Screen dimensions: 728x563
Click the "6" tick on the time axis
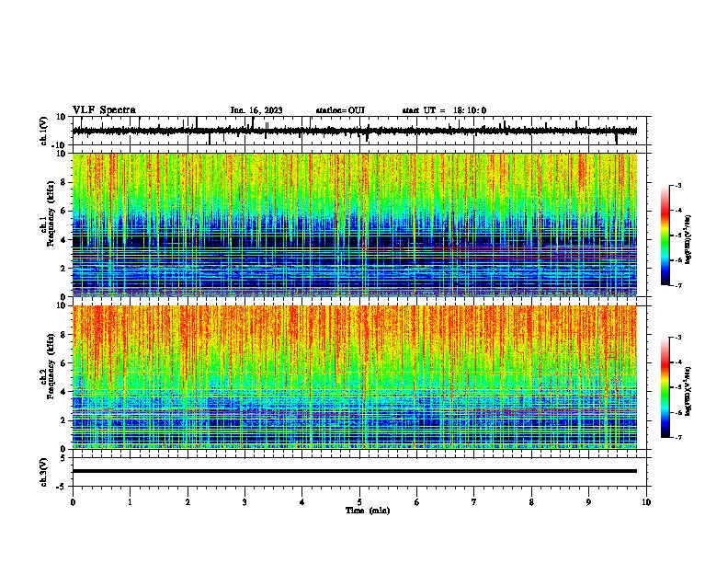click(x=417, y=502)
